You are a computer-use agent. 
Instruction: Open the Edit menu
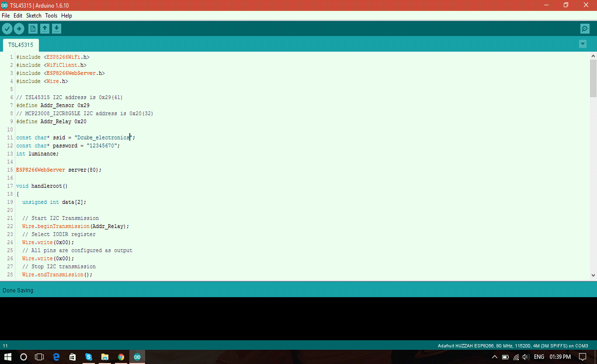[18, 16]
